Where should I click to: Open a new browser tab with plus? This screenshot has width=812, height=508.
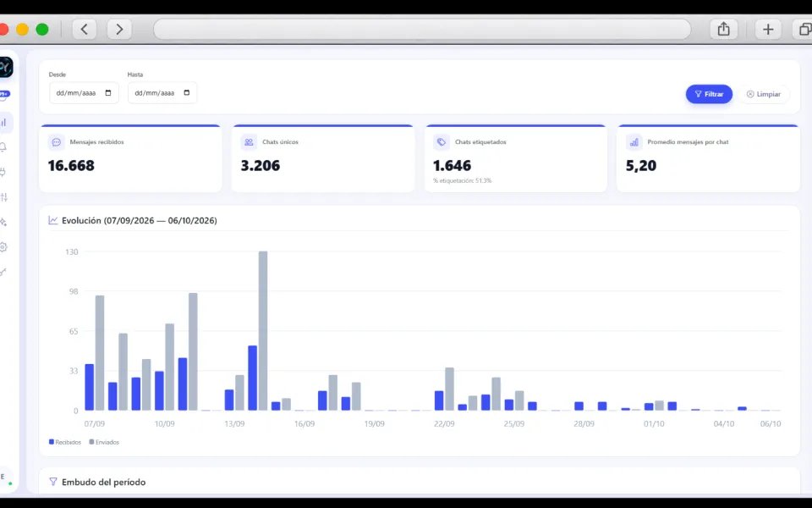click(768, 29)
